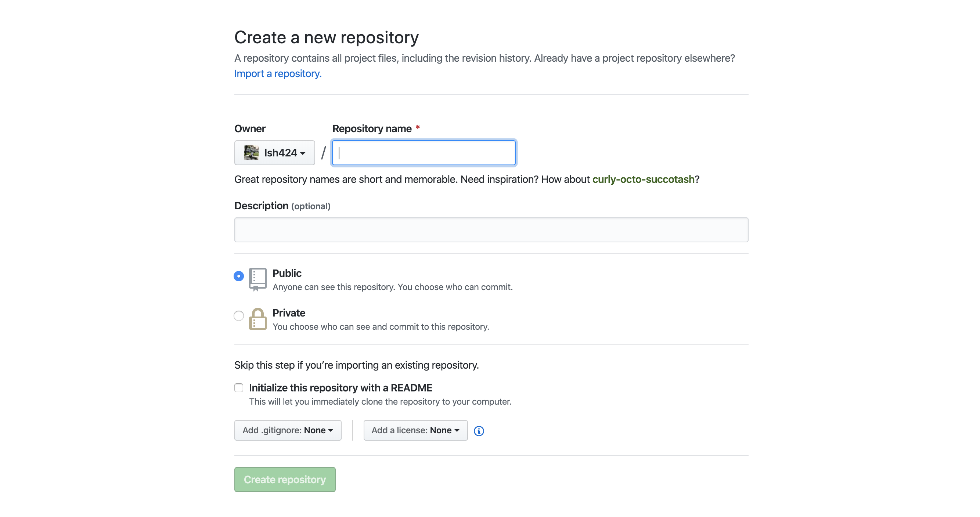Screen dimensions: 980x517
Task: Click into the Description input box
Action: tap(491, 230)
